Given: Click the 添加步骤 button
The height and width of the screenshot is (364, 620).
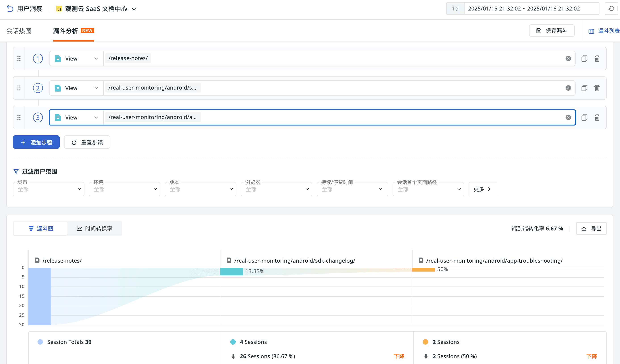Looking at the screenshot, I should click(36, 142).
